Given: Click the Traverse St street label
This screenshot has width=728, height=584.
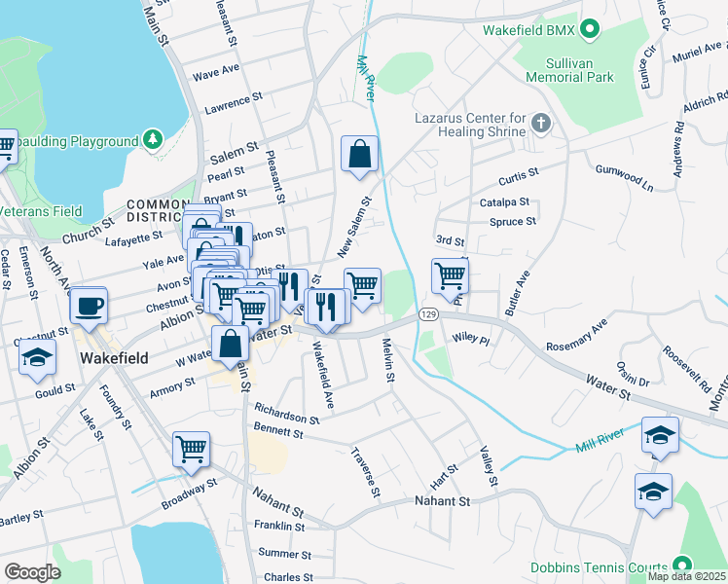Looking at the screenshot, I should pos(365,472).
